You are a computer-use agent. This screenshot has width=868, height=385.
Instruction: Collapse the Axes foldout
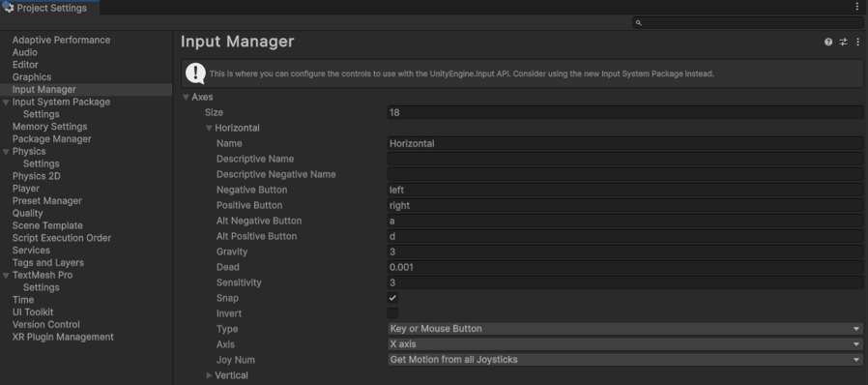click(x=186, y=98)
